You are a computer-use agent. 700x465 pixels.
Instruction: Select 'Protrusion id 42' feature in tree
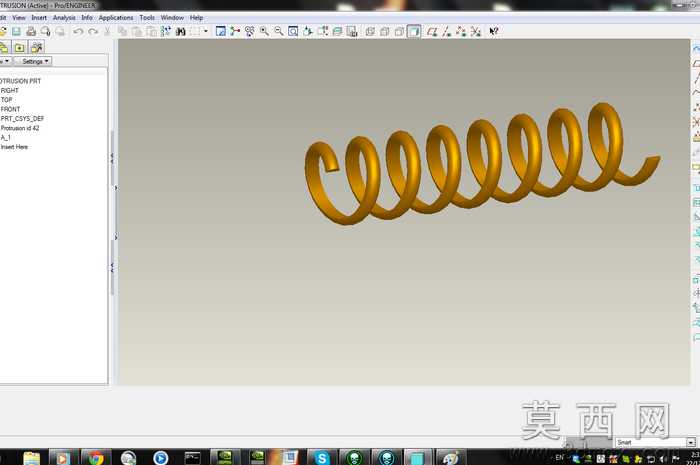(x=20, y=128)
